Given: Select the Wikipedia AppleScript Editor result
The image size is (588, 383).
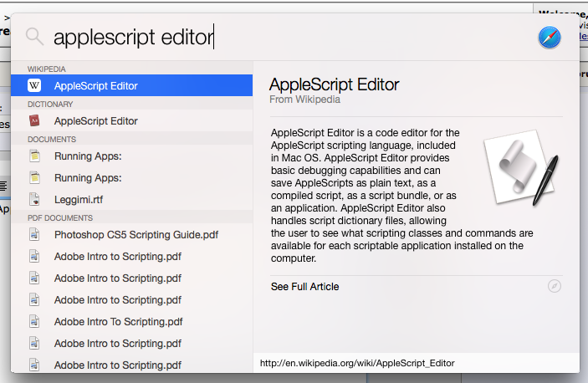Looking at the screenshot, I should 131,85.
